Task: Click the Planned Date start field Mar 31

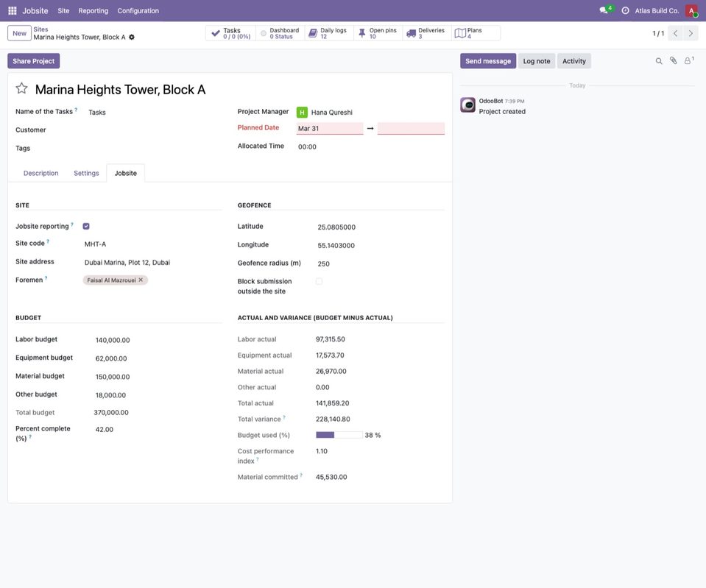Action: pos(330,128)
